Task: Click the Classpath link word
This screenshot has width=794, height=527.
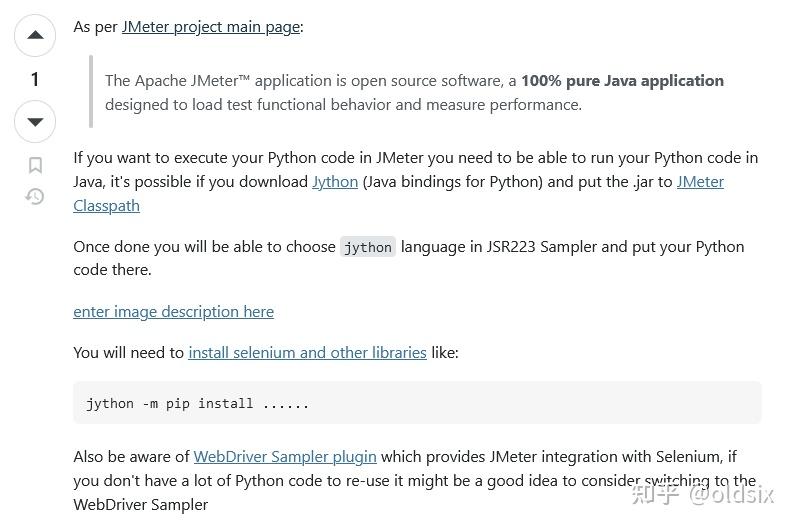Action: click(x=106, y=206)
